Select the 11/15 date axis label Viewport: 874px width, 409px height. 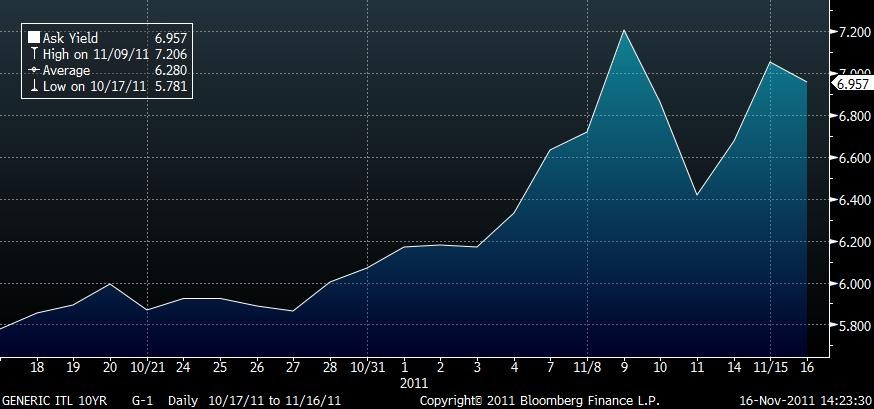771,367
